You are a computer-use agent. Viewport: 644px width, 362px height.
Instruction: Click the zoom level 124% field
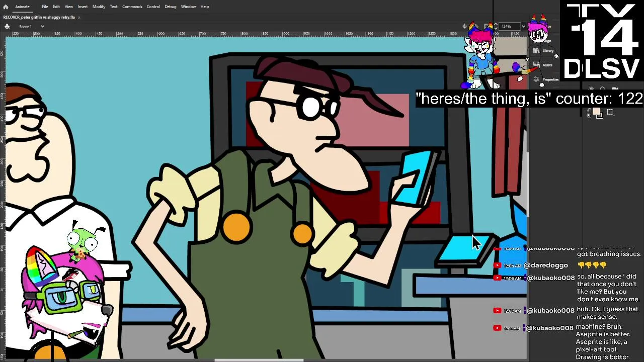(x=510, y=26)
